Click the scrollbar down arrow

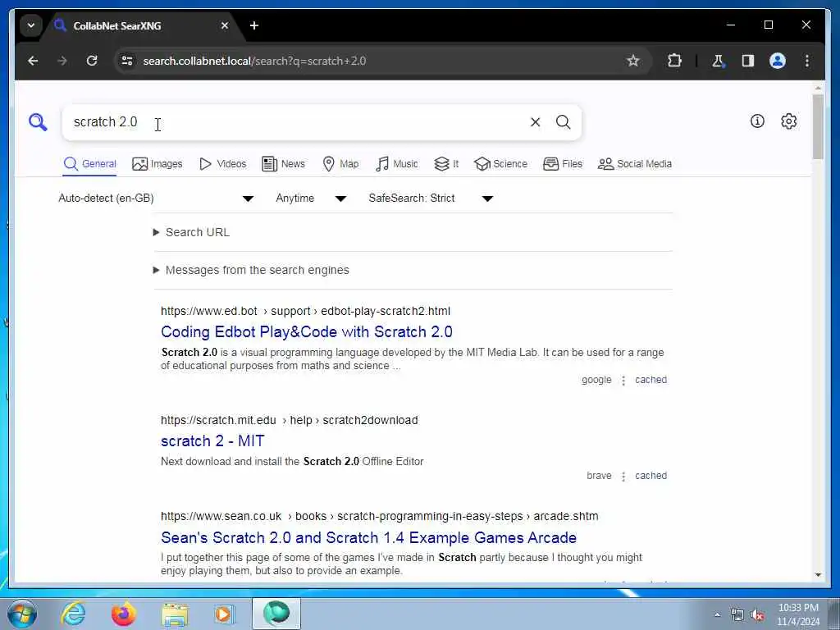818,575
